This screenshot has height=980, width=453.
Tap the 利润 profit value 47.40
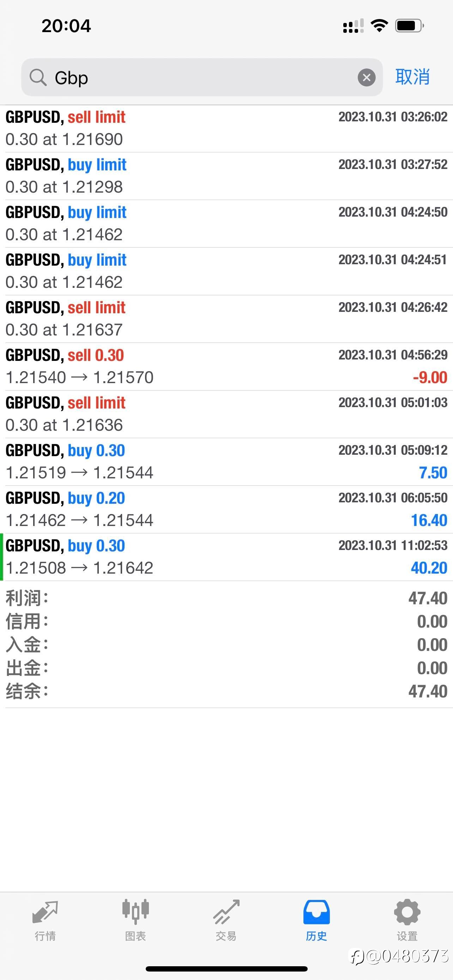point(428,598)
